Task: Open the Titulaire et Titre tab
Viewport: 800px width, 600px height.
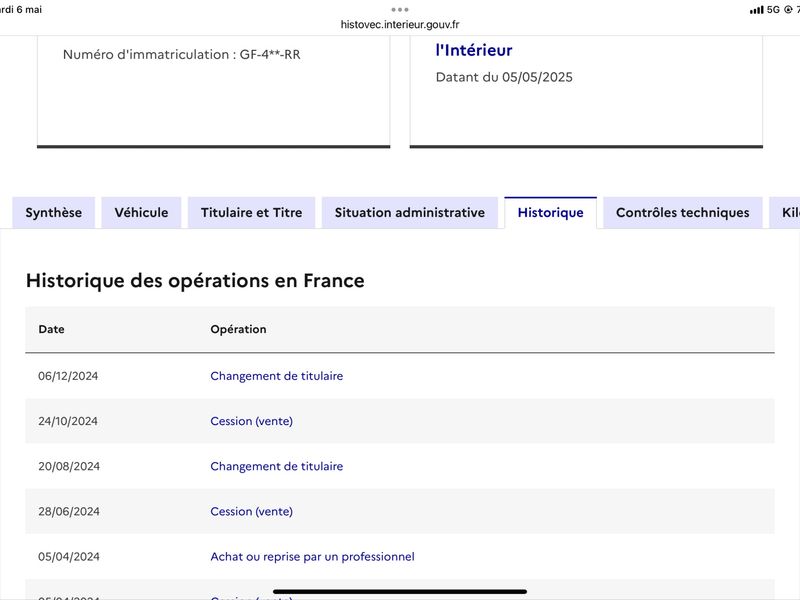Action: (x=252, y=213)
